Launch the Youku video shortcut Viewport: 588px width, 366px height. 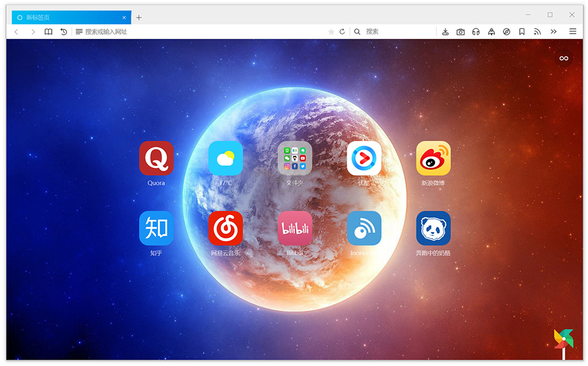[365, 159]
